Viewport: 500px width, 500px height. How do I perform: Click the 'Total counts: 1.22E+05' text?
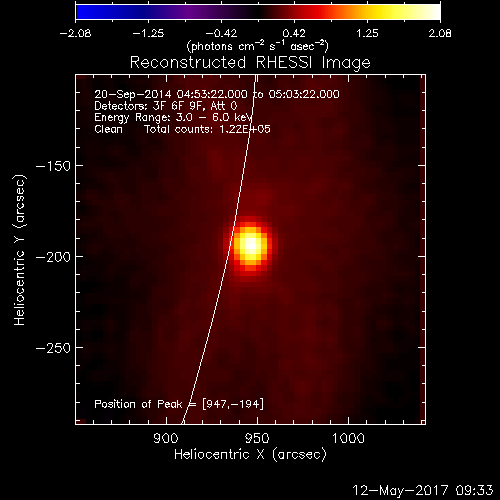[x=207, y=129]
